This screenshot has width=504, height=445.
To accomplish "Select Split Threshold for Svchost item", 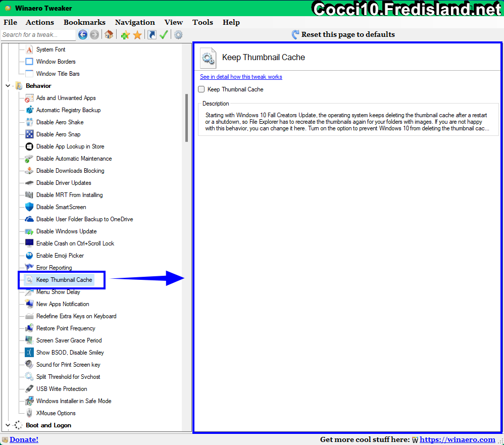I will pyautogui.click(x=68, y=377).
